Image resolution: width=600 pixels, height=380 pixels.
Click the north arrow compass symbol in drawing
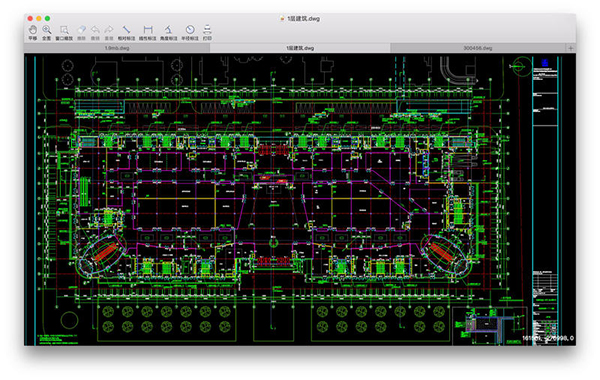tap(521, 66)
